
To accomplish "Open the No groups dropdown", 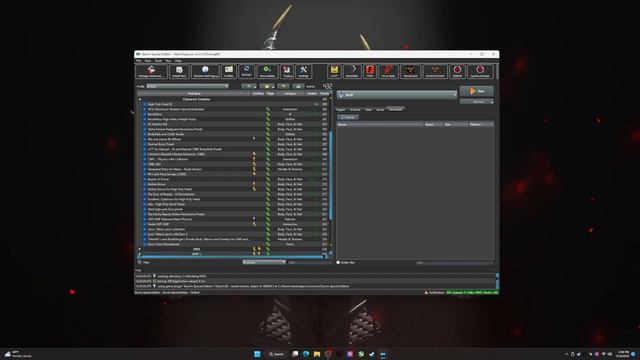I will 264,262.
